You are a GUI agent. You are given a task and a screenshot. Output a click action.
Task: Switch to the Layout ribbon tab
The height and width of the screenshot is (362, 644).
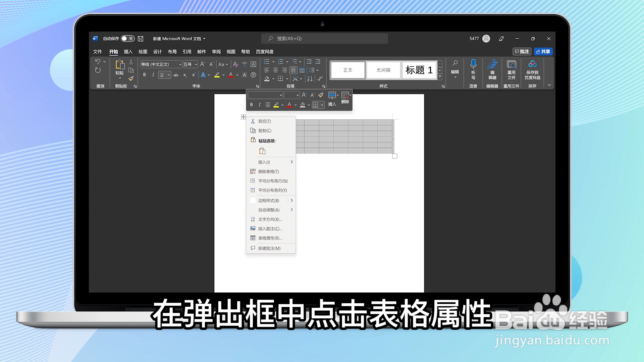pos(172,52)
